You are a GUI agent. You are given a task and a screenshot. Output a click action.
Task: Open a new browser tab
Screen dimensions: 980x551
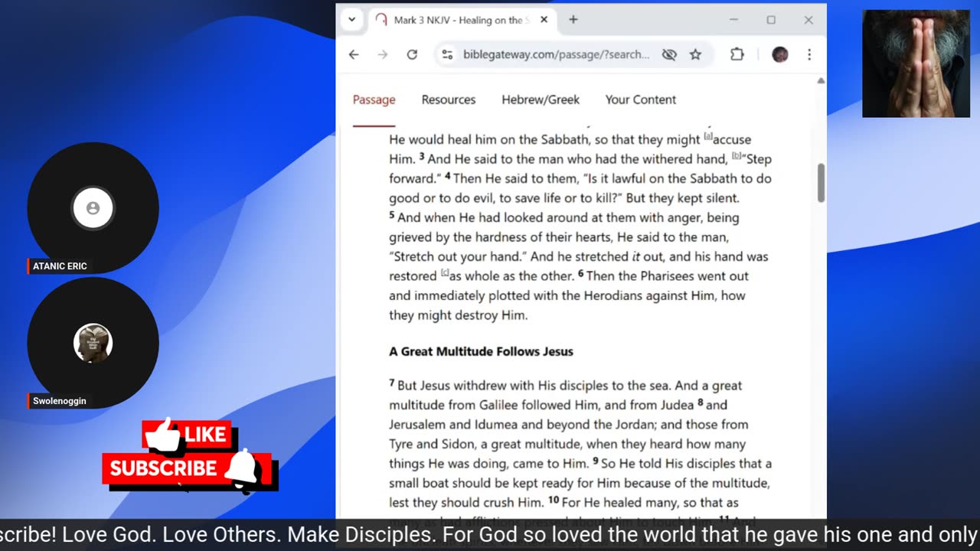click(x=573, y=20)
